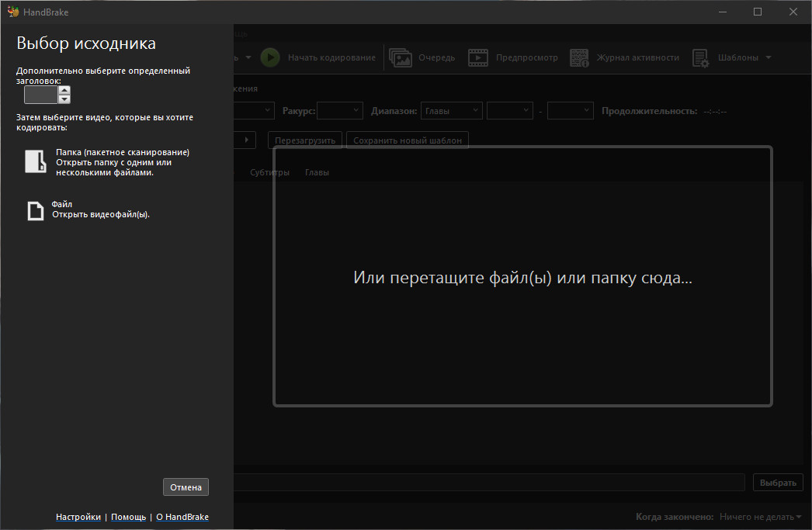Click Начать кодирование toolbar label
Image resolution: width=812 pixels, height=530 pixels.
tap(331, 57)
